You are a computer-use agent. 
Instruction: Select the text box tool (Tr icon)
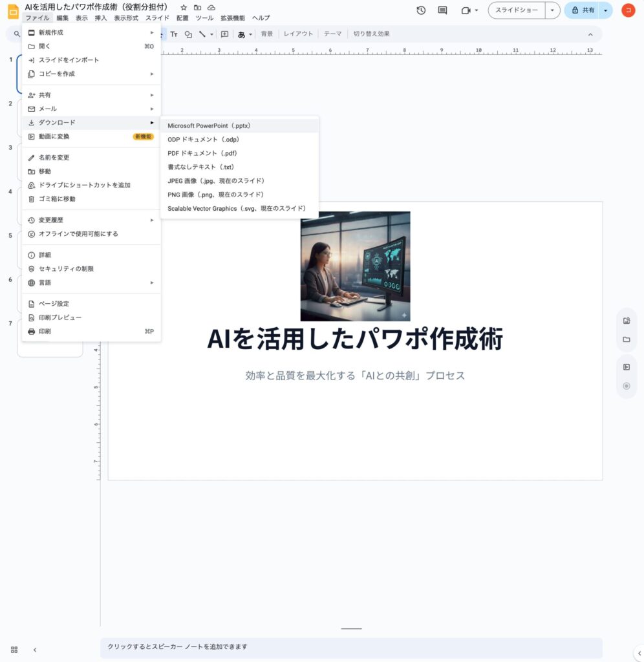point(175,34)
